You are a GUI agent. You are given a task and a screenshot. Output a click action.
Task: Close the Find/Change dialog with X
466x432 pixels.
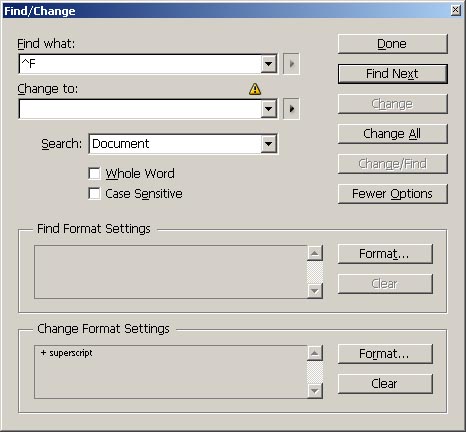455,10
